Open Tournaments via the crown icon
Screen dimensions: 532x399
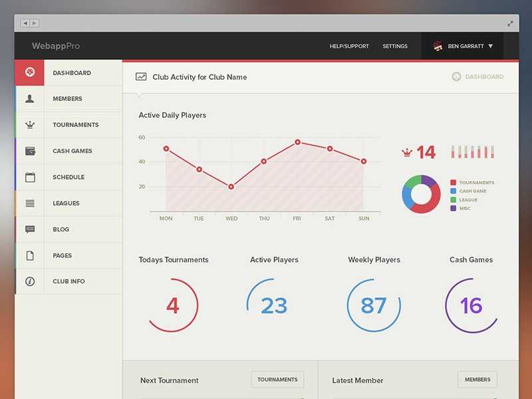(x=29, y=124)
